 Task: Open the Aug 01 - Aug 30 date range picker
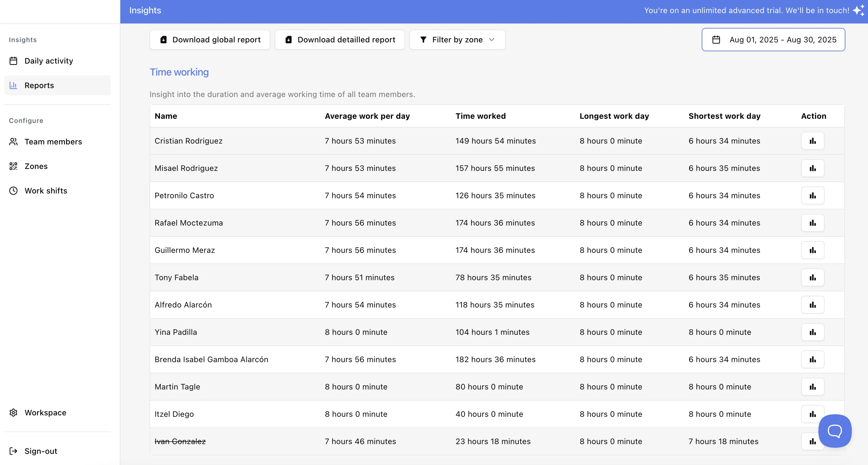[773, 40]
